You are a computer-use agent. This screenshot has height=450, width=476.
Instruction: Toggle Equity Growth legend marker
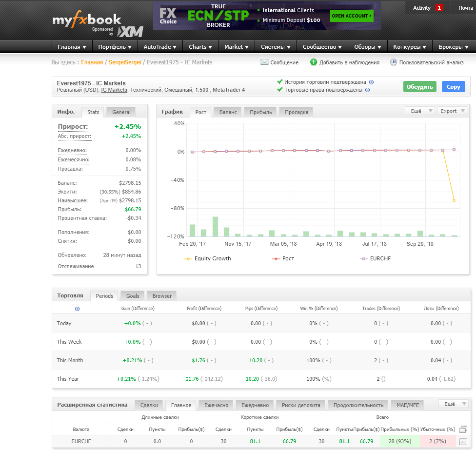click(x=188, y=259)
